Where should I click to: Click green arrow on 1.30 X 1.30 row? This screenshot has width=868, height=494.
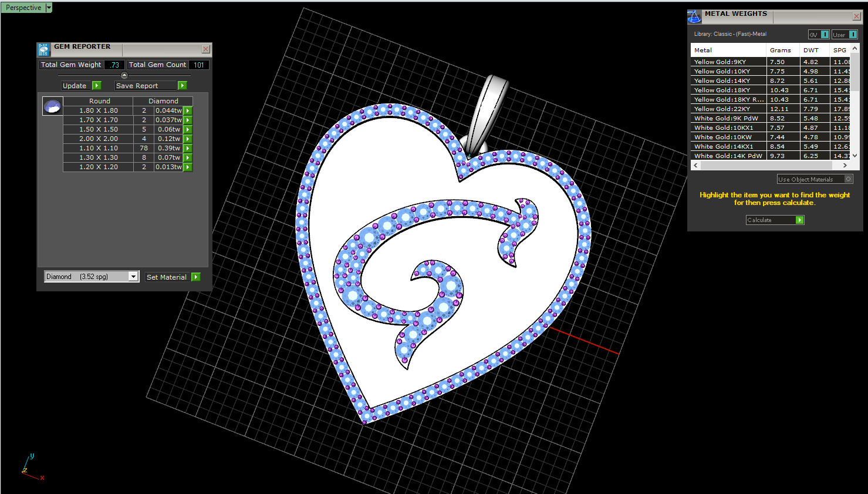pos(188,157)
